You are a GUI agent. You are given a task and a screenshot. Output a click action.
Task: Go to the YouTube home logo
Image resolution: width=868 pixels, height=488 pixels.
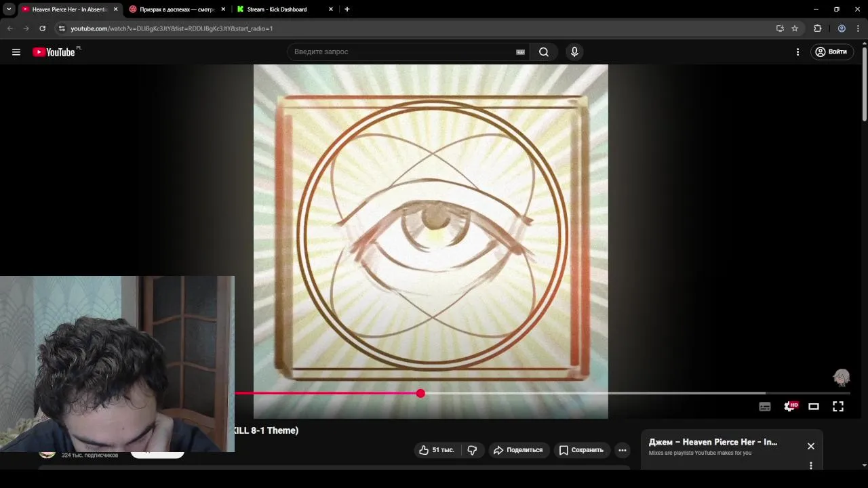click(54, 52)
